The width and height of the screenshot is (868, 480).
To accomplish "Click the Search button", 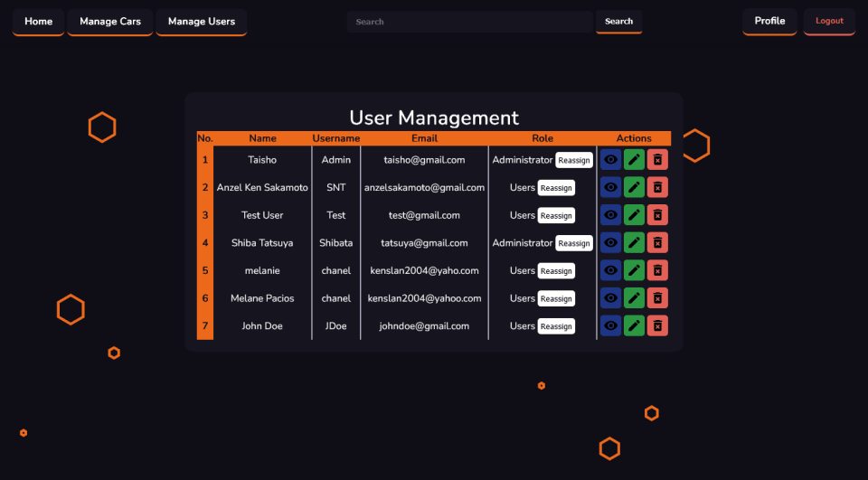I will click(x=618, y=22).
